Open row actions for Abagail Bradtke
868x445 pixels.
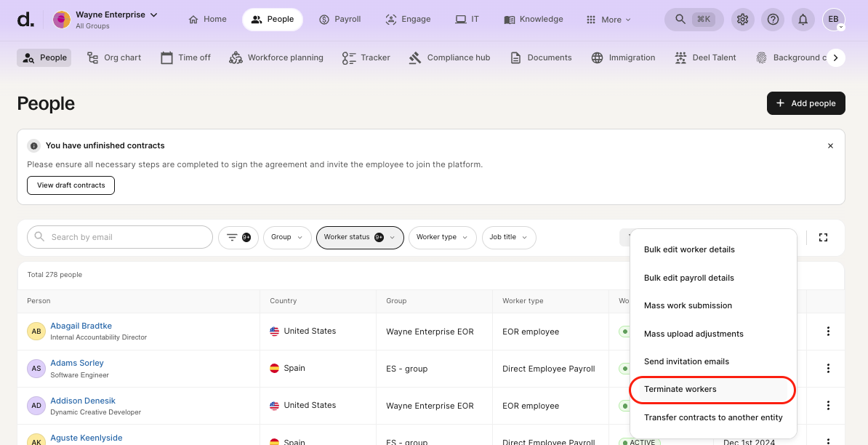point(828,332)
